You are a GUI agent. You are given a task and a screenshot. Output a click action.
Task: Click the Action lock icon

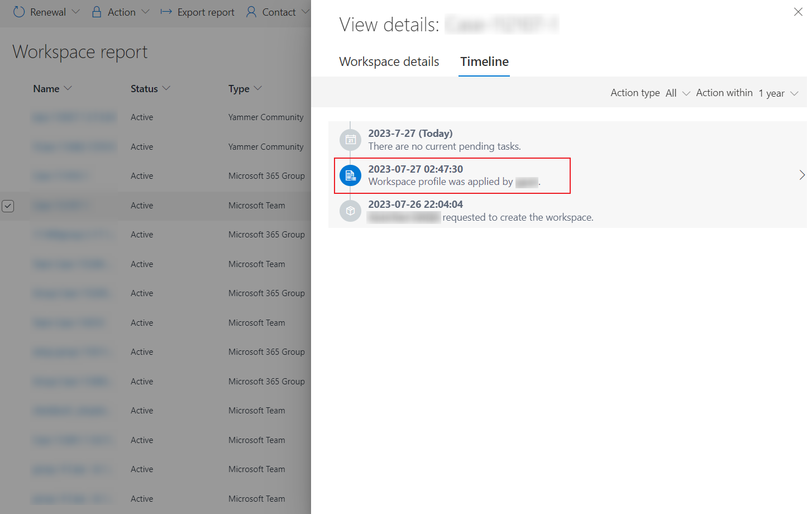(x=97, y=12)
